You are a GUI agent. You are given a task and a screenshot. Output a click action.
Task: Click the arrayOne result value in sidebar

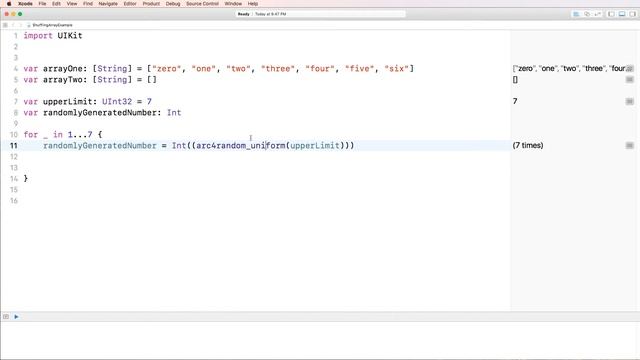(569, 69)
